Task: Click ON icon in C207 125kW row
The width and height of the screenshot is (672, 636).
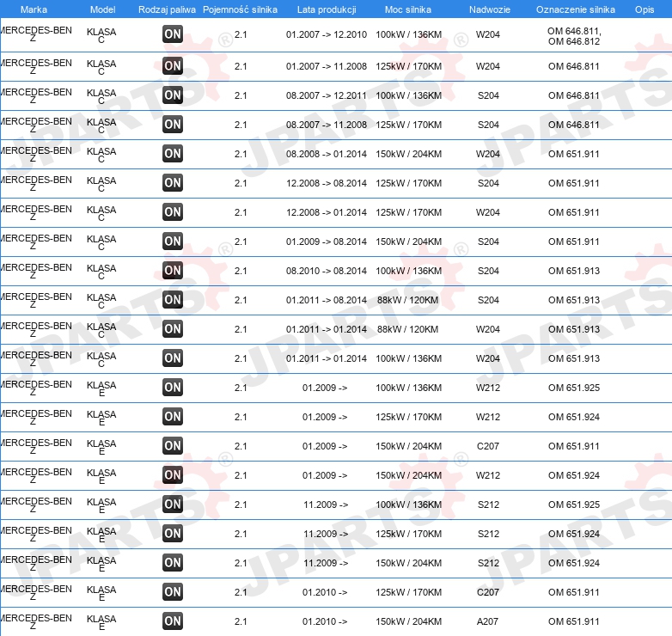Action: click(173, 592)
